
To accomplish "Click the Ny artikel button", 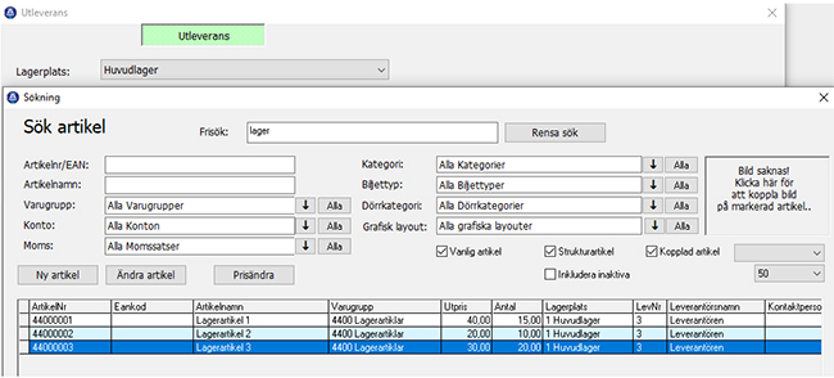I will point(58,275).
